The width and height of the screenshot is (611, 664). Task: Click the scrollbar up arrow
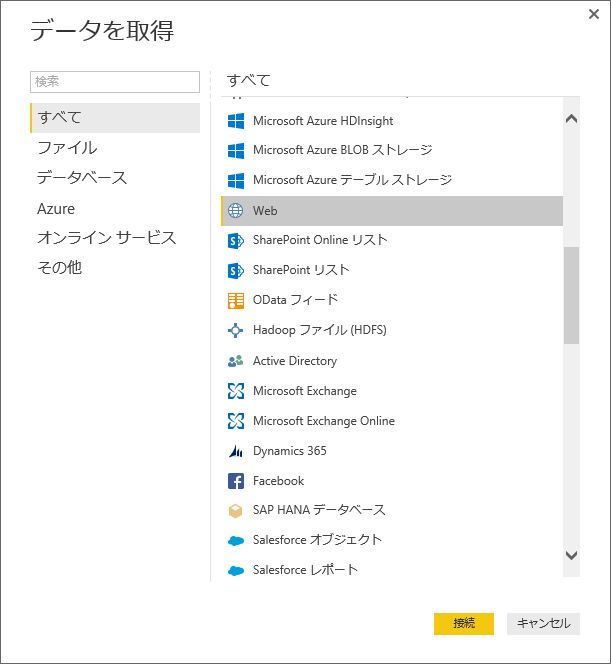[571, 119]
